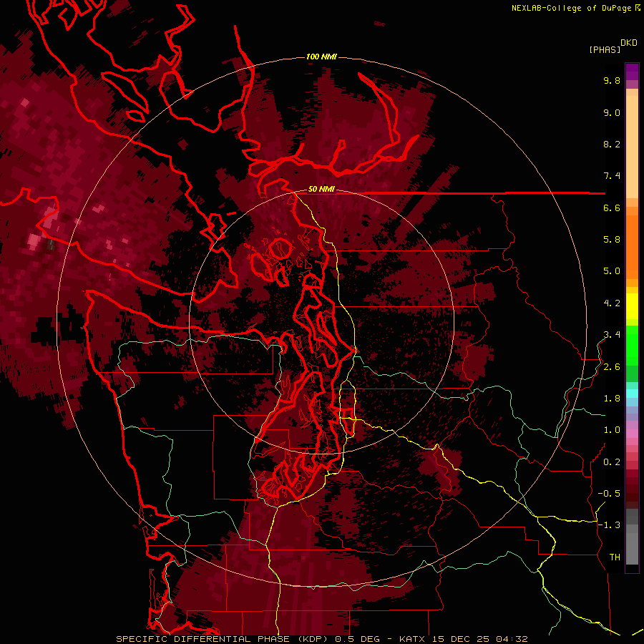This screenshot has width=644, height=644.
Task: Click the 1.8 value on the color scale
Action: (612, 399)
